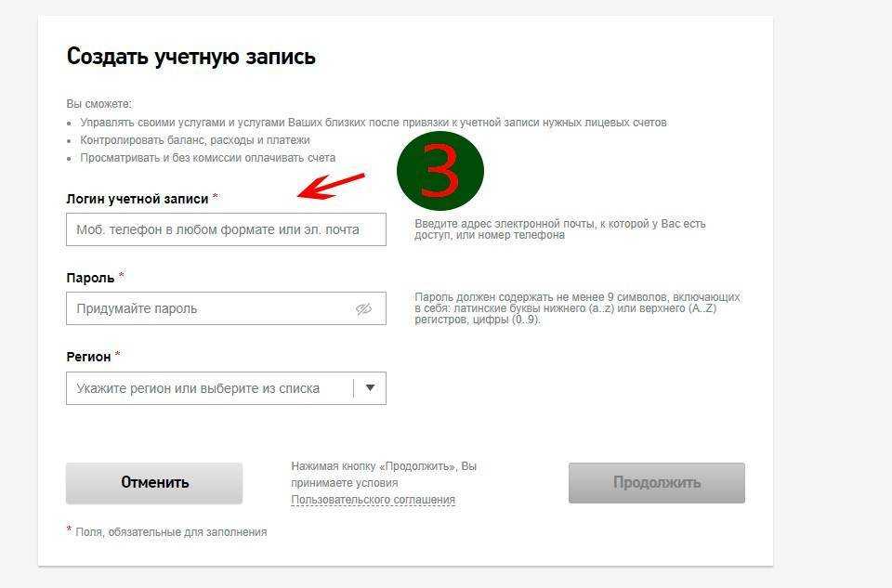
Task: Select the 'Управлять своими услугами' bullet text
Action: pos(373,123)
